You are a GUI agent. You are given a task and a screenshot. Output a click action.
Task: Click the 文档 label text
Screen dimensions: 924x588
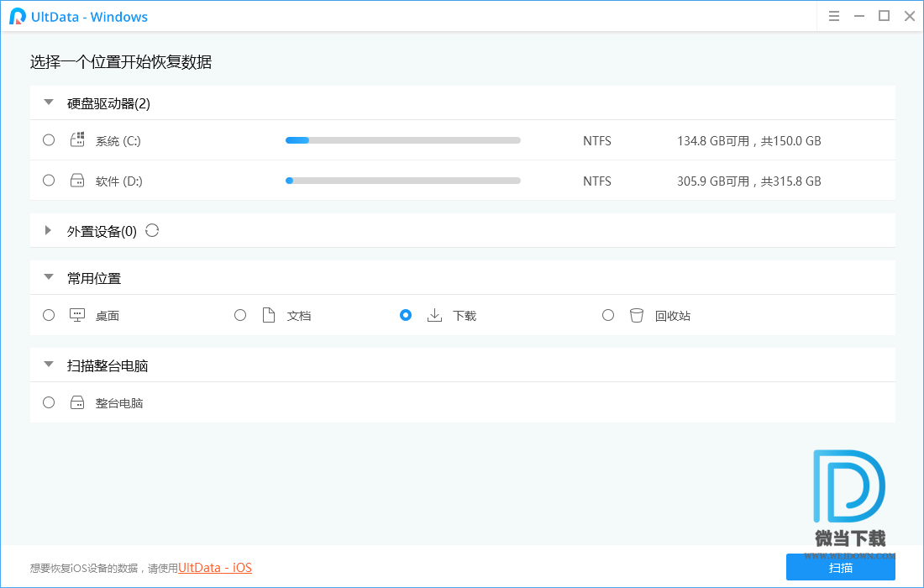[x=299, y=316]
